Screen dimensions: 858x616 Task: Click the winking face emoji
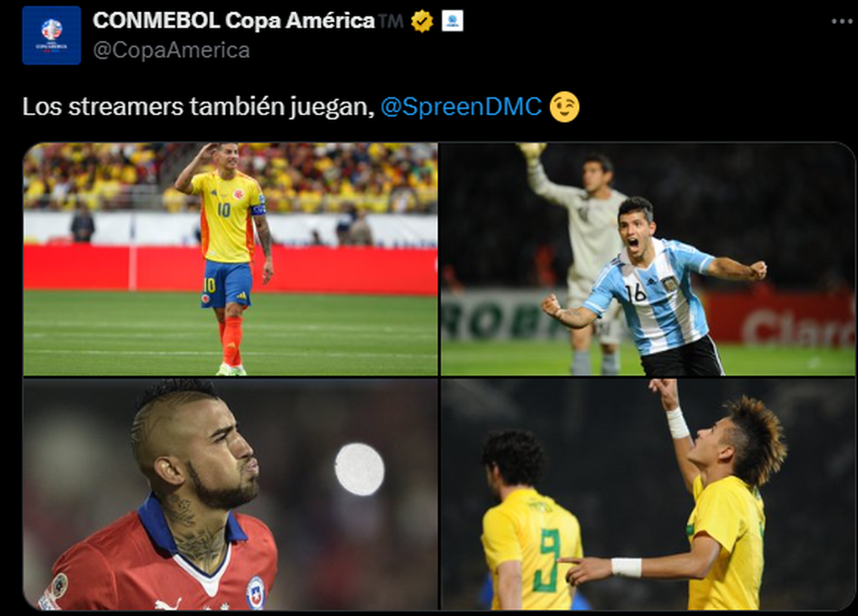click(564, 107)
